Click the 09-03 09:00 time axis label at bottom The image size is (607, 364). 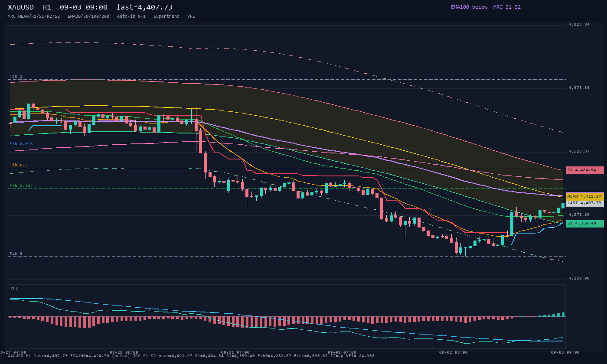565,352
